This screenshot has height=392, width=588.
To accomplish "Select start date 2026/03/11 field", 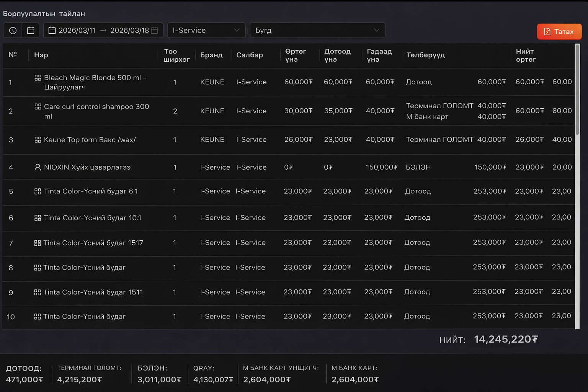I will click(77, 30).
